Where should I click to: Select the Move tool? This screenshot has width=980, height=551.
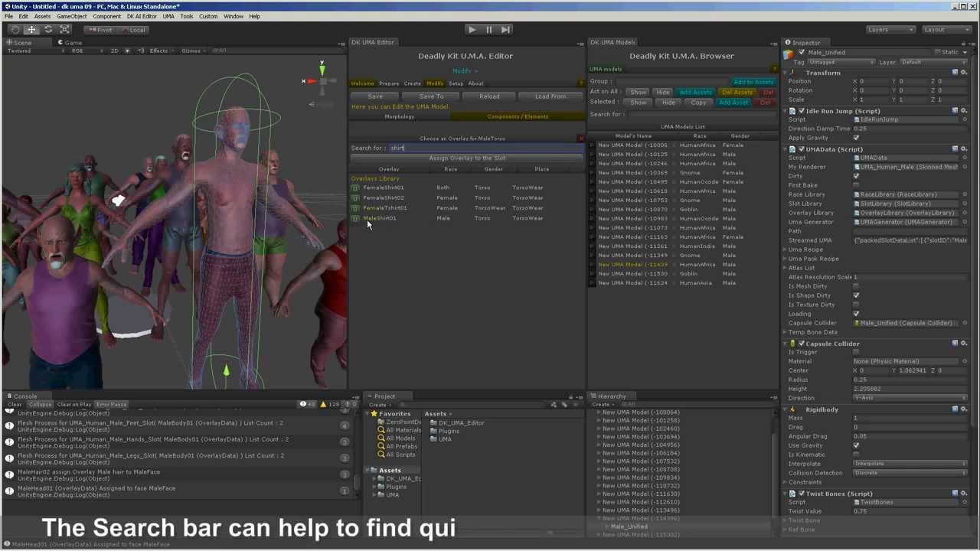click(x=31, y=29)
